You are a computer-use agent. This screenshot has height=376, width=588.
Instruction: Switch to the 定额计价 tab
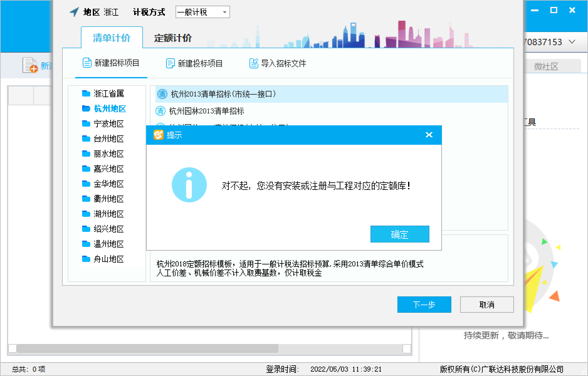tap(173, 38)
